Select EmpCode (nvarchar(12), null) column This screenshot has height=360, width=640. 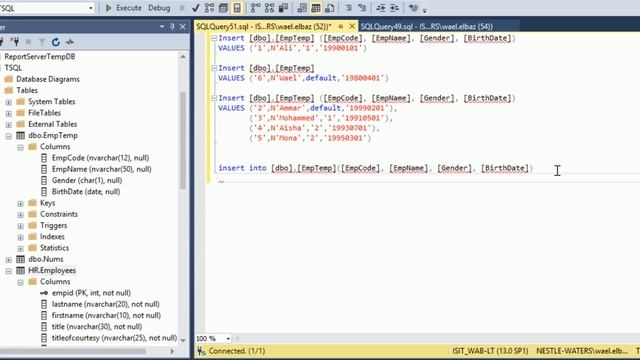point(100,158)
